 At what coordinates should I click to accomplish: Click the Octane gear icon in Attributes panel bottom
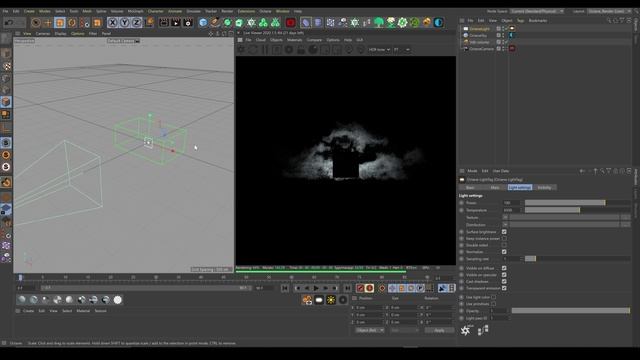tap(465, 330)
